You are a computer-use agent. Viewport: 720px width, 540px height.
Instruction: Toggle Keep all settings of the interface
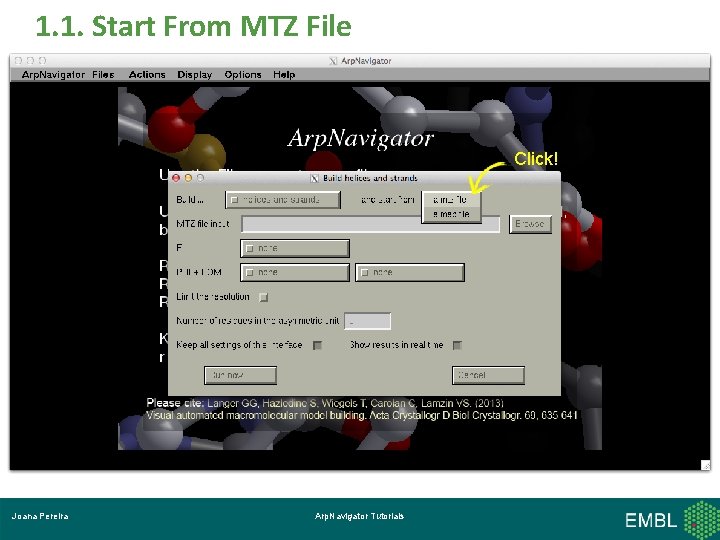(317, 345)
